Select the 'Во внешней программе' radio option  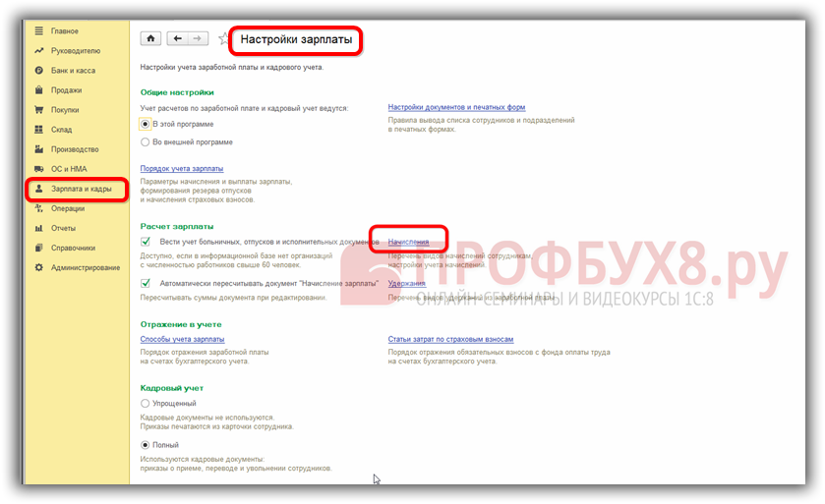click(146, 141)
